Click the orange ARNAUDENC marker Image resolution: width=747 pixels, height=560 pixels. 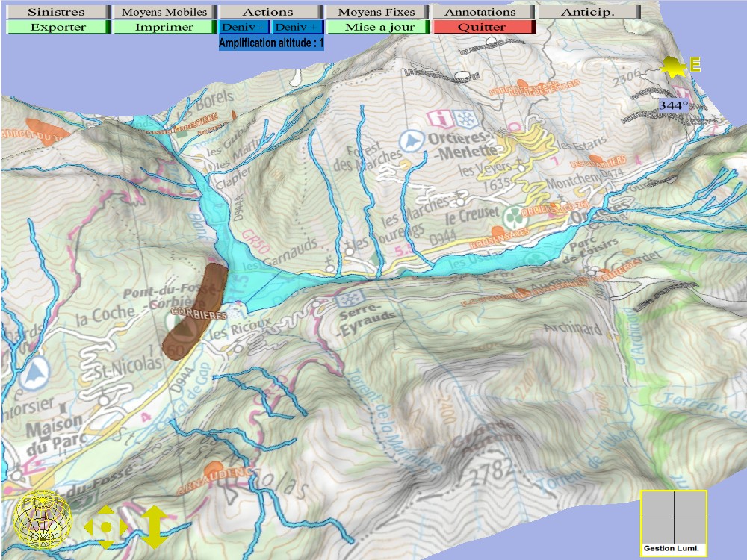coord(213,478)
